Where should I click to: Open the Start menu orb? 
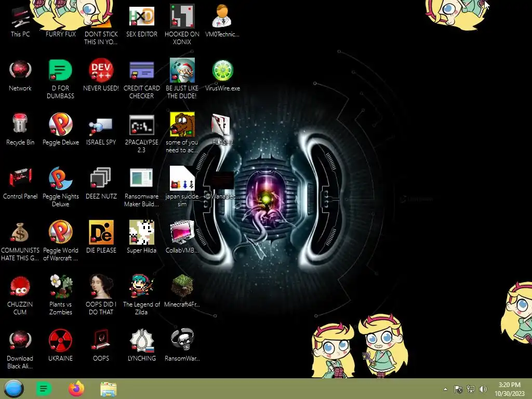click(x=14, y=389)
